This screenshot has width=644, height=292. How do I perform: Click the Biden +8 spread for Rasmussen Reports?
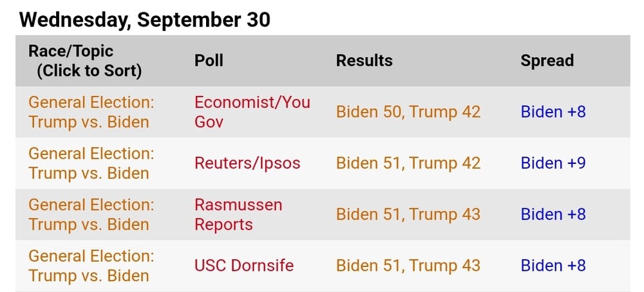[553, 214]
